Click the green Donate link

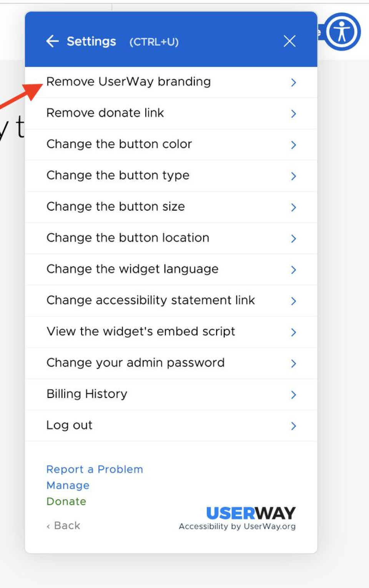(66, 501)
